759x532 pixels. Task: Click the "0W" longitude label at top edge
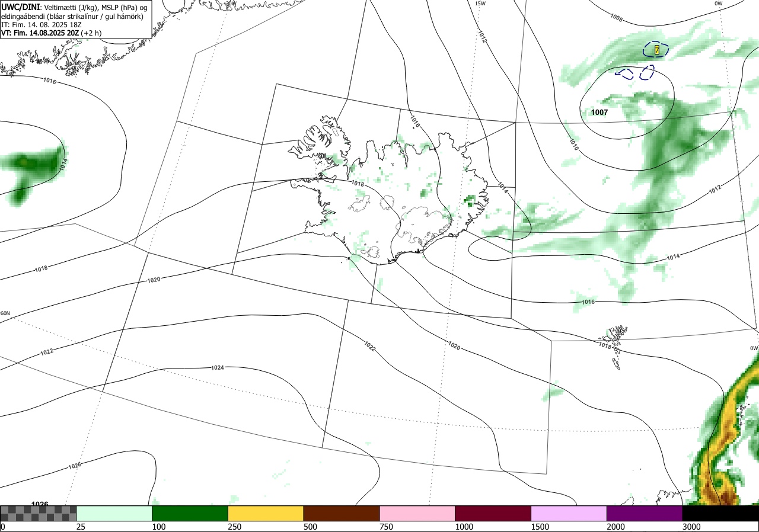click(x=719, y=4)
